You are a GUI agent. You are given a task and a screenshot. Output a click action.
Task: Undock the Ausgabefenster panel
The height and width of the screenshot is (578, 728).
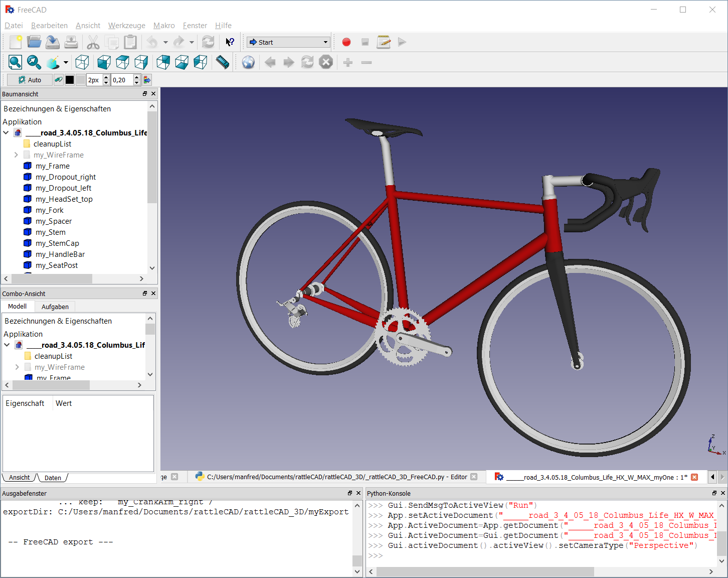click(x=350, y=493)
